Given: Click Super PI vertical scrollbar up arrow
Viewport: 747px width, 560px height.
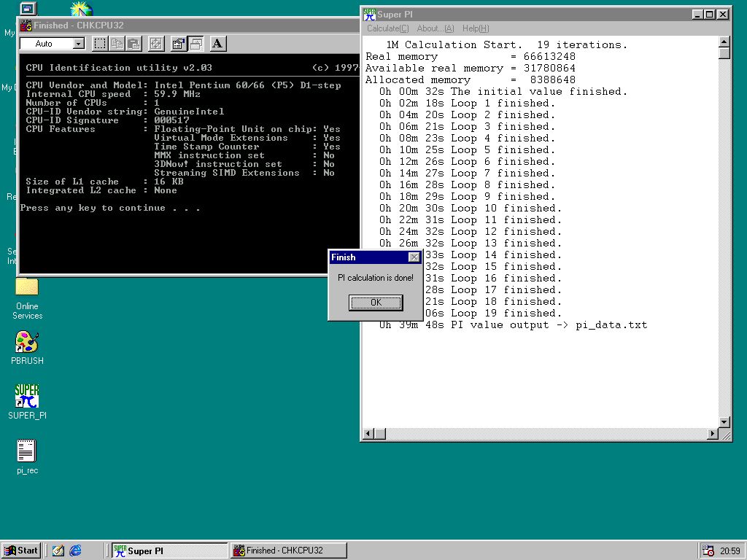Looking at the screenshot, I should coord(724,42).
